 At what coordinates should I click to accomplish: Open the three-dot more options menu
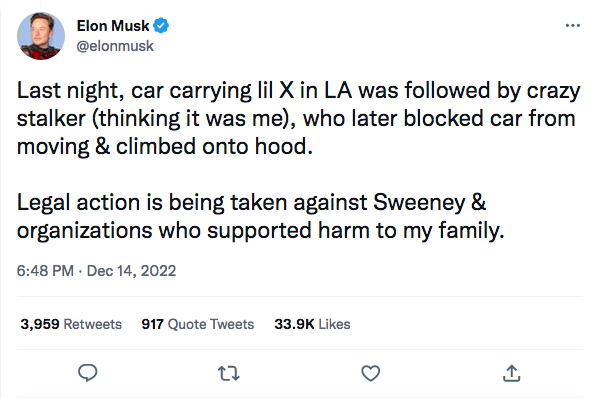[x=573, y=26]
